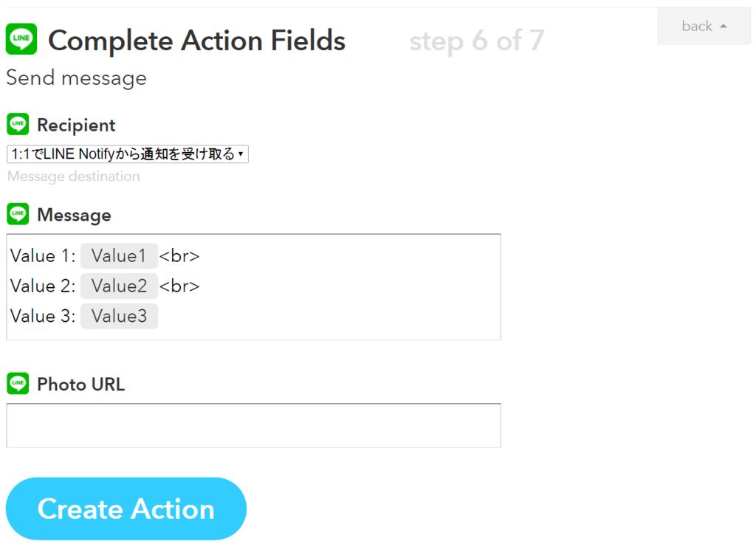The height and width of the screenshot is (547, 756).
Task: Click the Send message subtitle
Action: 76,78
